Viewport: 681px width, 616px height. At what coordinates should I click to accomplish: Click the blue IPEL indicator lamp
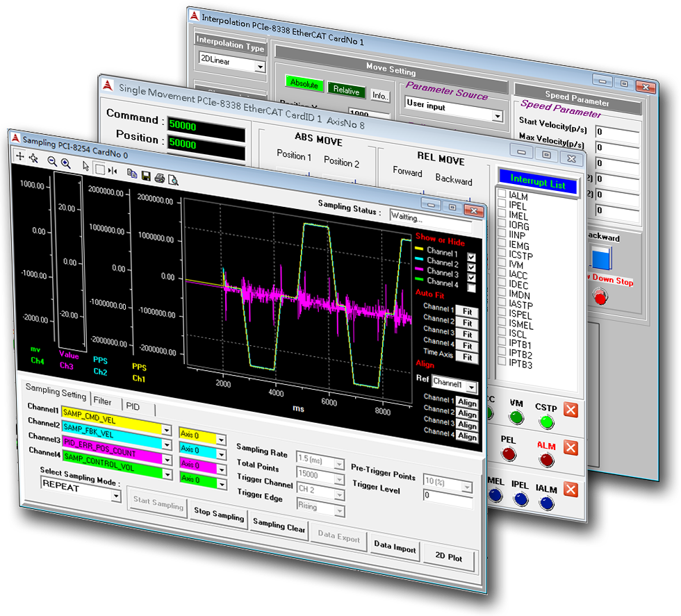click(x=520, y=499)
